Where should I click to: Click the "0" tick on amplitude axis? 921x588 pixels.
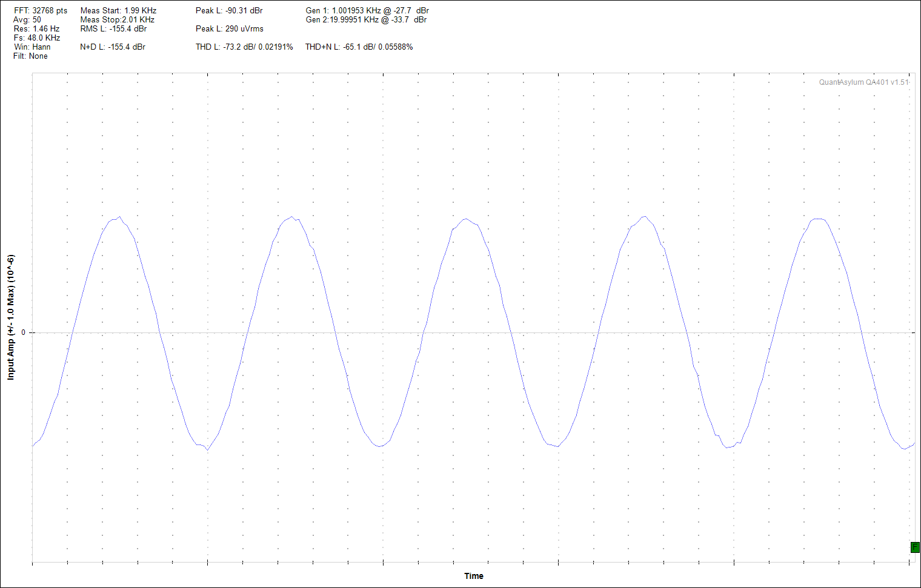tap(24, 332)
